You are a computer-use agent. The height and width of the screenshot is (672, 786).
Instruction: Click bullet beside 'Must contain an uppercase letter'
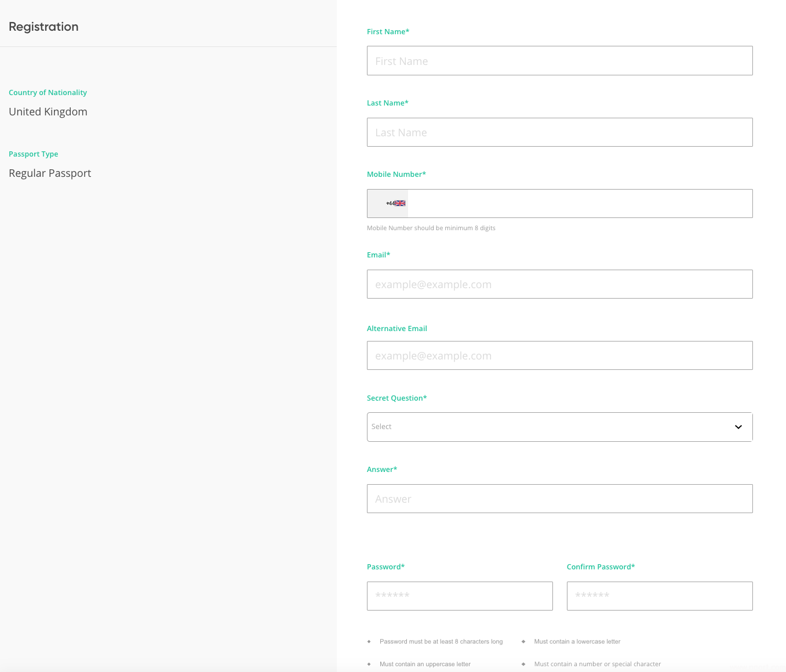click(369, 664)
